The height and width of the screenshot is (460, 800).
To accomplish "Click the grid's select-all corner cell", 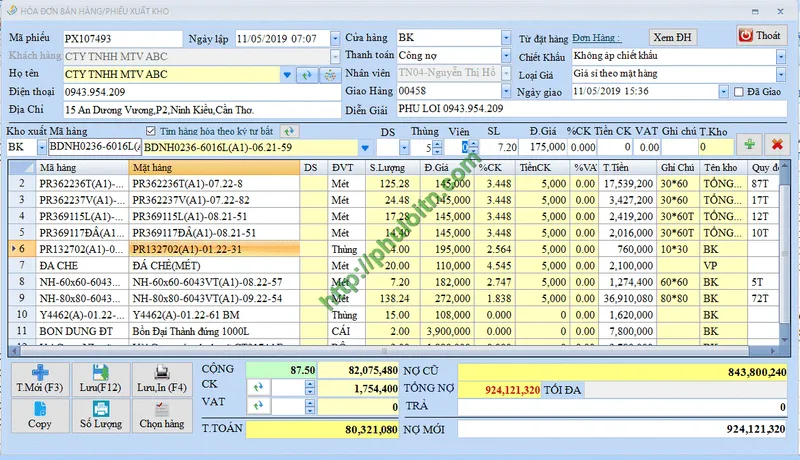I will pyautogui.click(x=22, y=167).
